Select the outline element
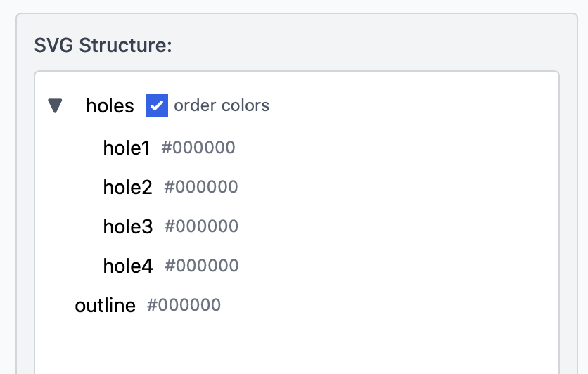This screenshot has width=588, height=374. [x=106, y=305]
